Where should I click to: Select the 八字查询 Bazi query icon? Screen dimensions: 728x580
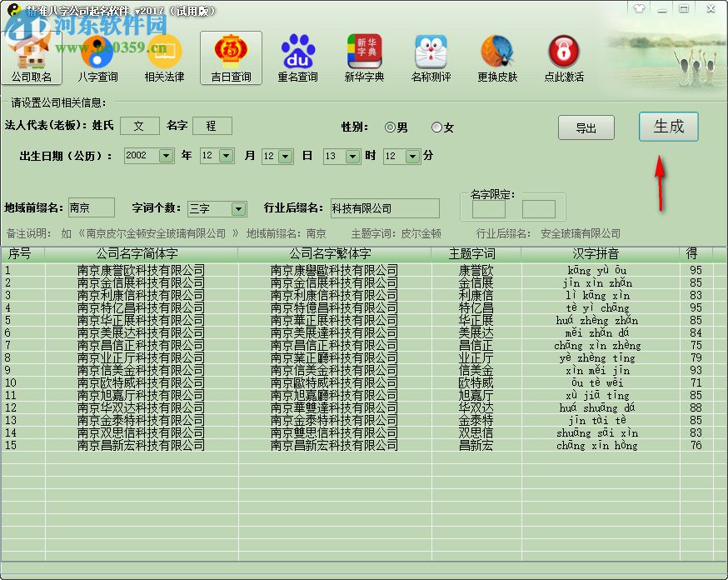coord(97,57)
